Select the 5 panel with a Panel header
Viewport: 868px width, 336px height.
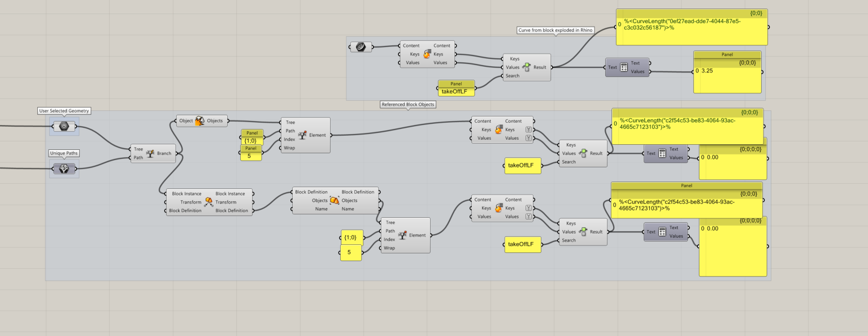click(251, 153)
